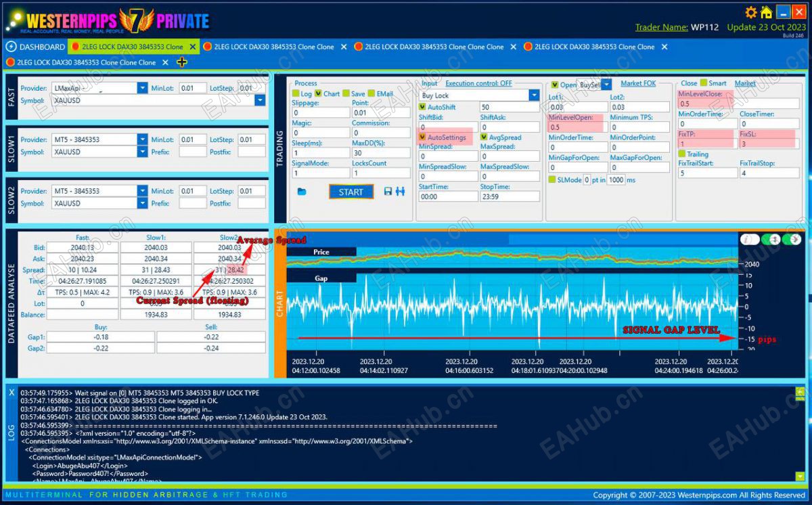Toggle the AutoShift checkbox
812x505 pixels.
click(x=423, y=107)
